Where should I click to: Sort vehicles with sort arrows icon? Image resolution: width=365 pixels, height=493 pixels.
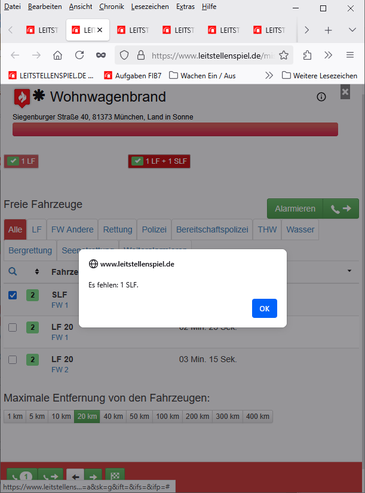click(x=37, y=271)
